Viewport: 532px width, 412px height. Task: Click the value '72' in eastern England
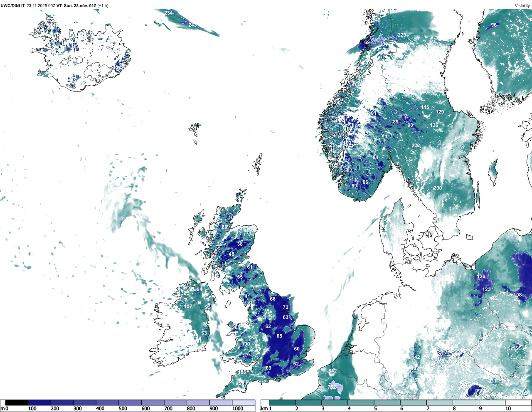[286, 308]
